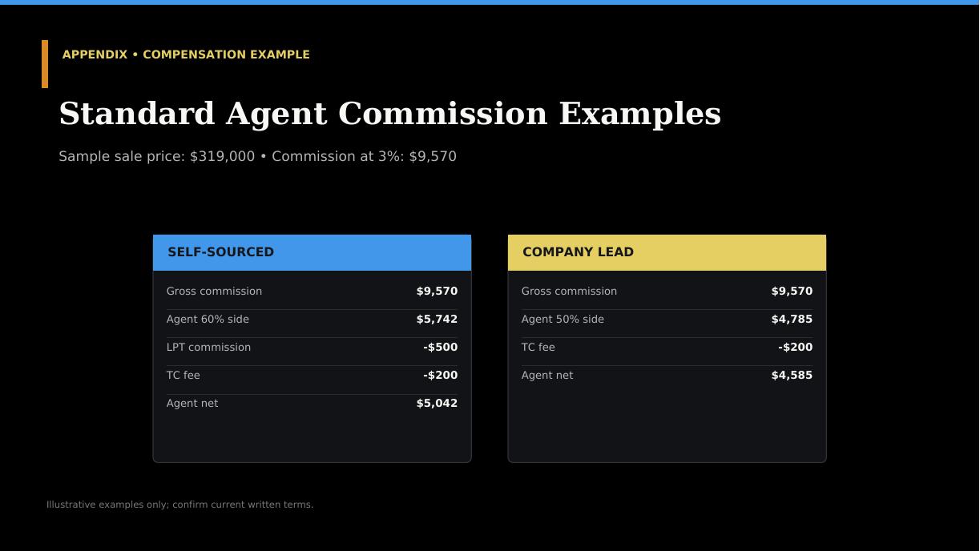Image resolution: width=980 pixels, height=551 pixels.
Task: Click the blue top border strip
Action: pos(490,2)
